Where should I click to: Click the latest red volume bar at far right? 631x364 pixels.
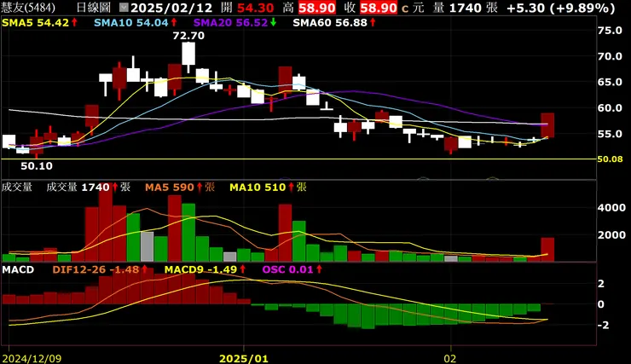547,250
